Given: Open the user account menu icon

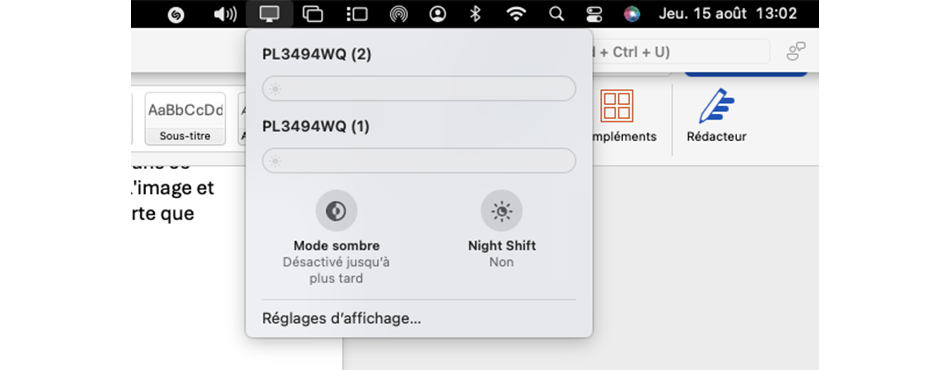Looking at the screenshot, I should pos(437,14).
